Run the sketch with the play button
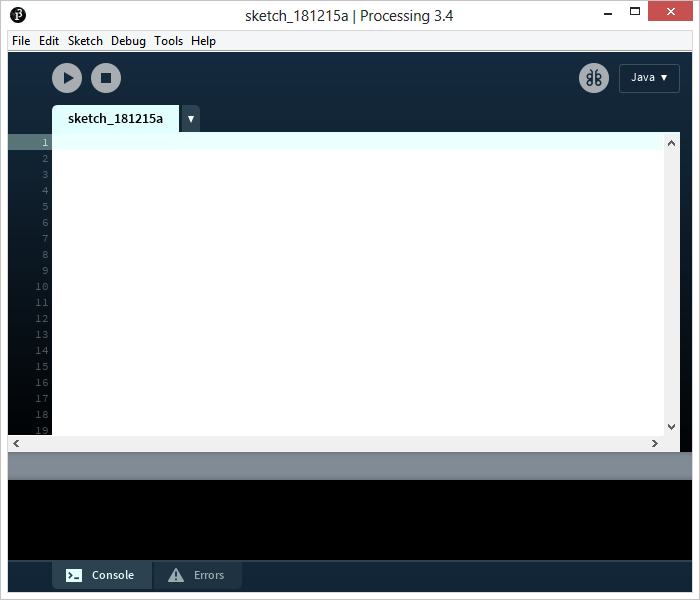 pos(67,78)
